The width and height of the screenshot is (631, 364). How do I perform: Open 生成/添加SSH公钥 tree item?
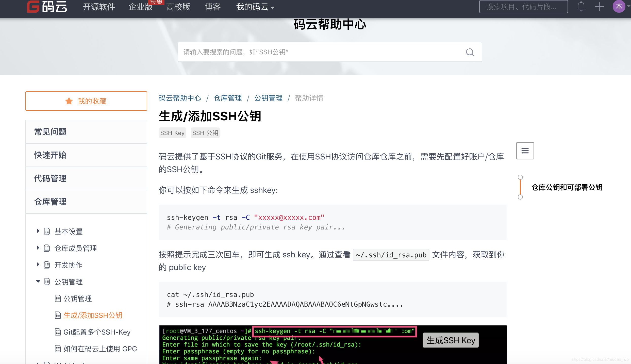tap(93, 315)
